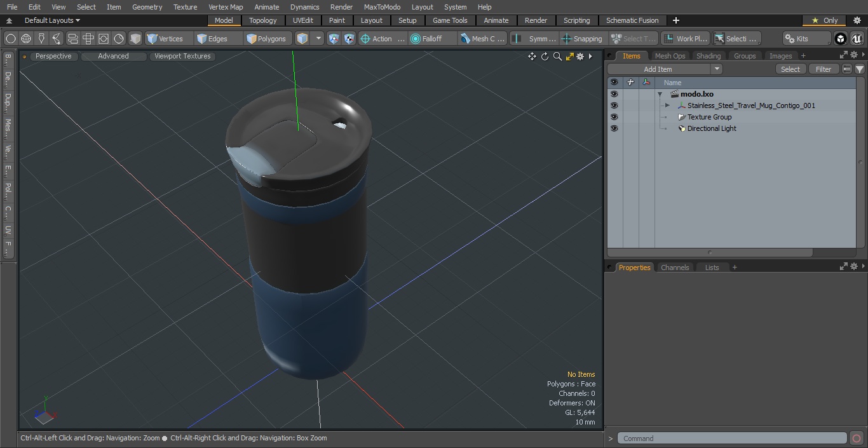Click the Items selection mode cube icon

(302, 39)
